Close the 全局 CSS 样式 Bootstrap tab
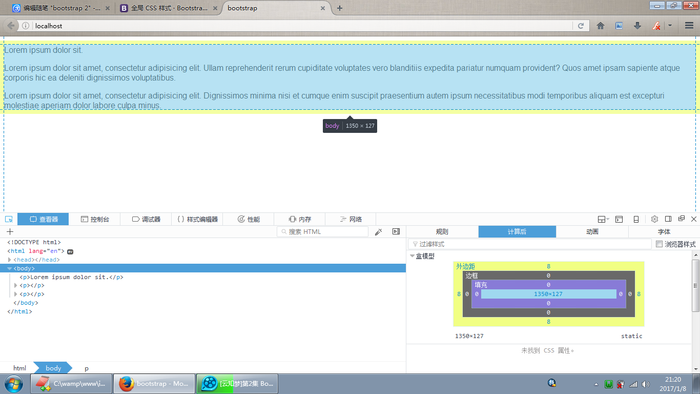 click(x=215, y=8)
